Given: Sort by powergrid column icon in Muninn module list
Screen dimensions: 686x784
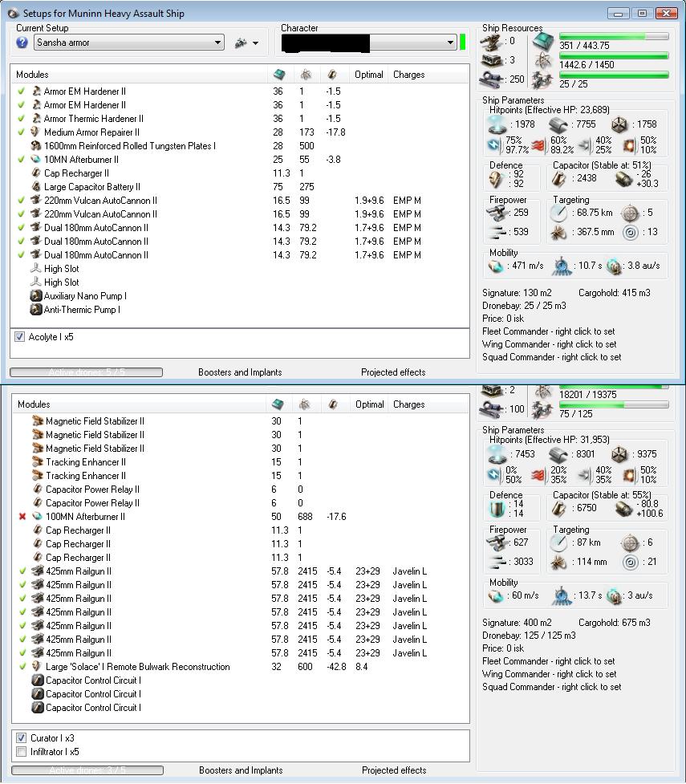Looking at the screenshot, I should tap(306, 75).
